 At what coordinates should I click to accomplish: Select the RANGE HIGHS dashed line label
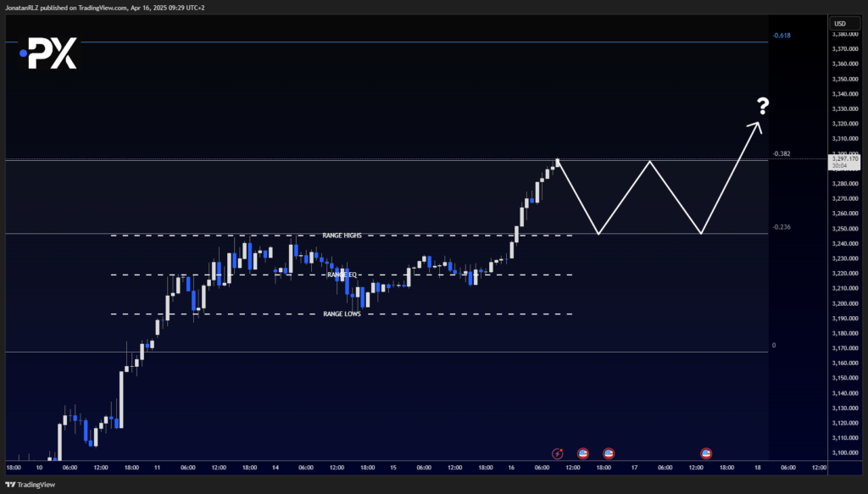342,236
